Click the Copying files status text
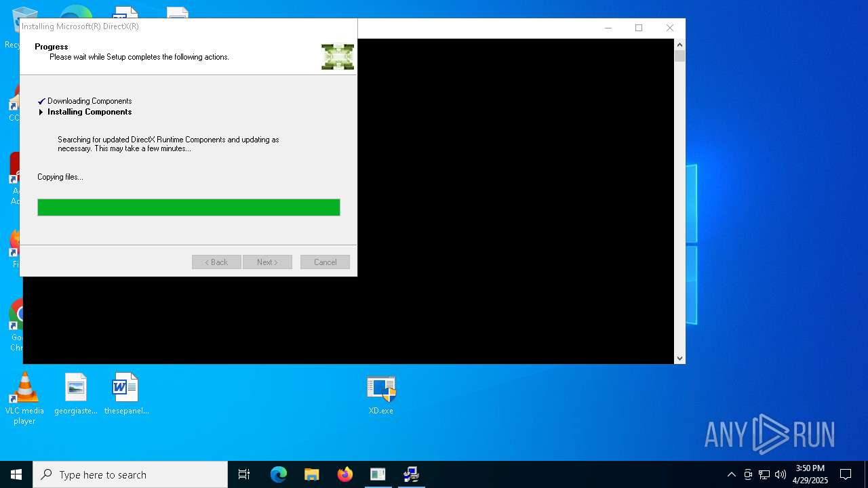The image size is (868, 488). point(60,177)
